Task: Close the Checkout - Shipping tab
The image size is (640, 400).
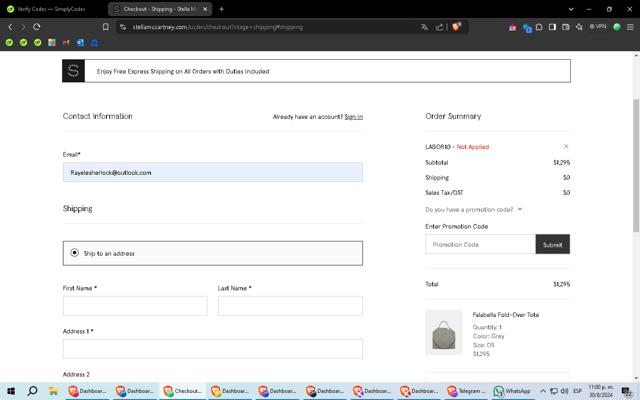Action: [205, 9]
